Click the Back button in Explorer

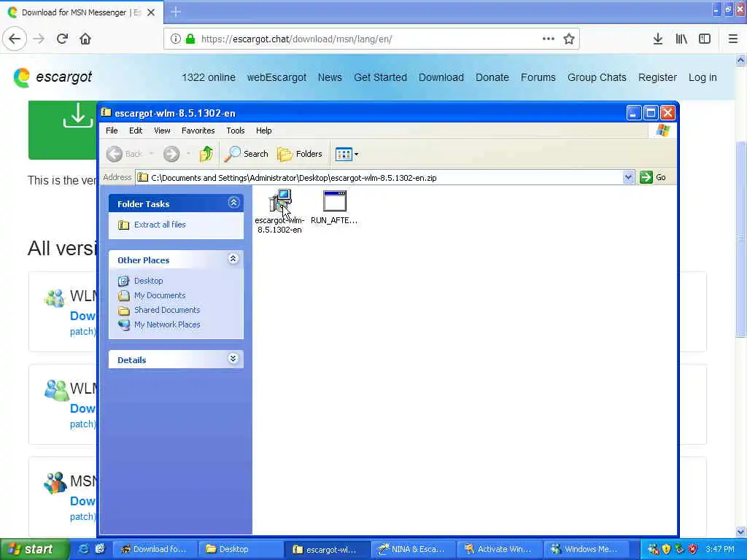(x=124, y=154)
